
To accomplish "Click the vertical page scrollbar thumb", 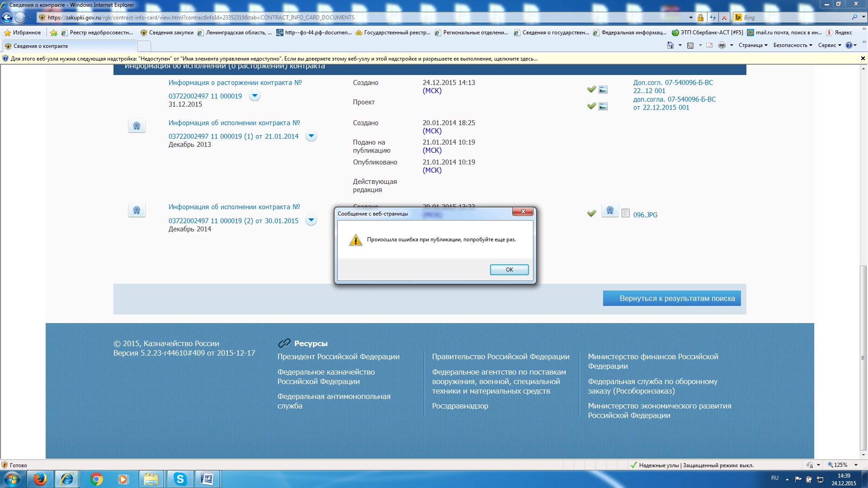I will [863, 357].
